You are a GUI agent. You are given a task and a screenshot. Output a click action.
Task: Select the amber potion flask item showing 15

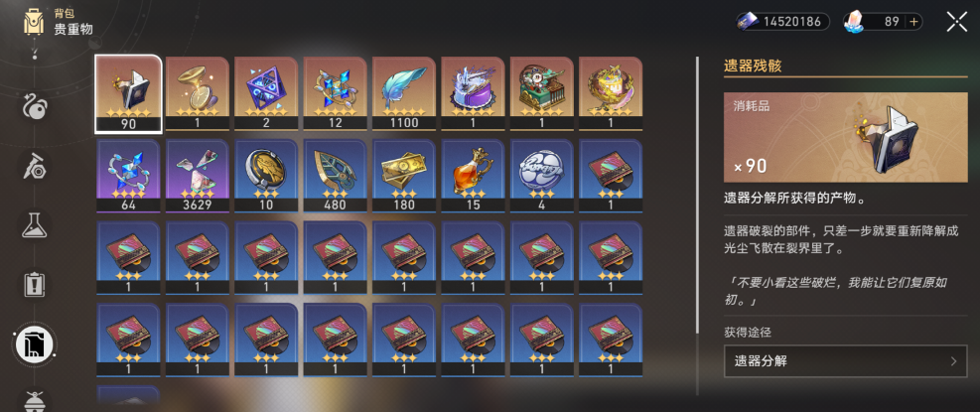[x=473, y=176]
